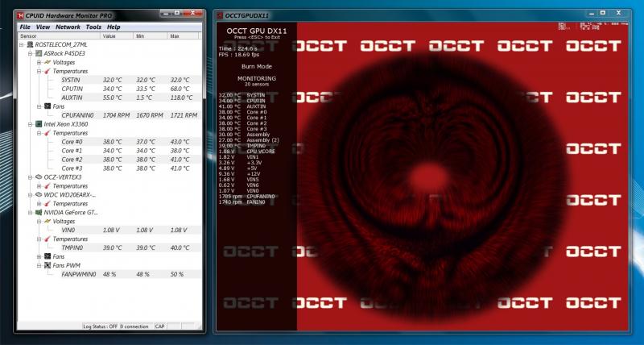
Task: Click the Burn Mode label in OCCT
Action: point(257,66)
